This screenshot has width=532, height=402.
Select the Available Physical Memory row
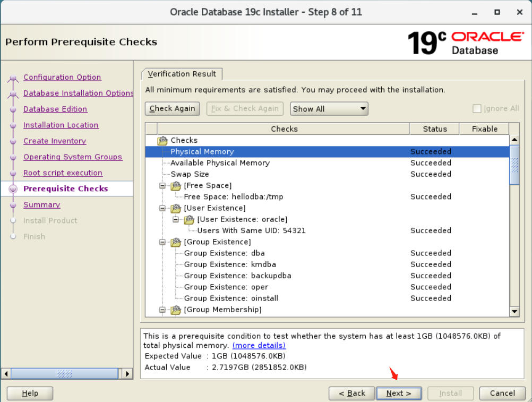click(x=328, y=163)
